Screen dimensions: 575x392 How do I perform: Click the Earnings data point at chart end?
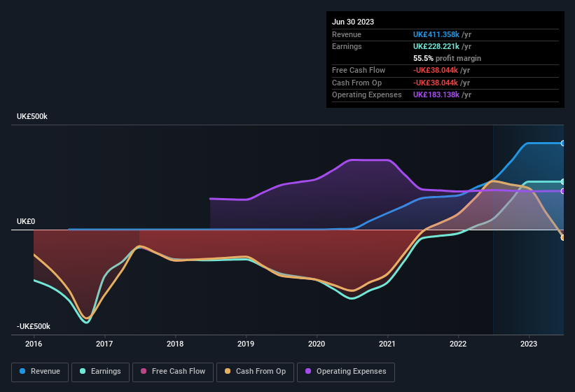tap(563, 182)
